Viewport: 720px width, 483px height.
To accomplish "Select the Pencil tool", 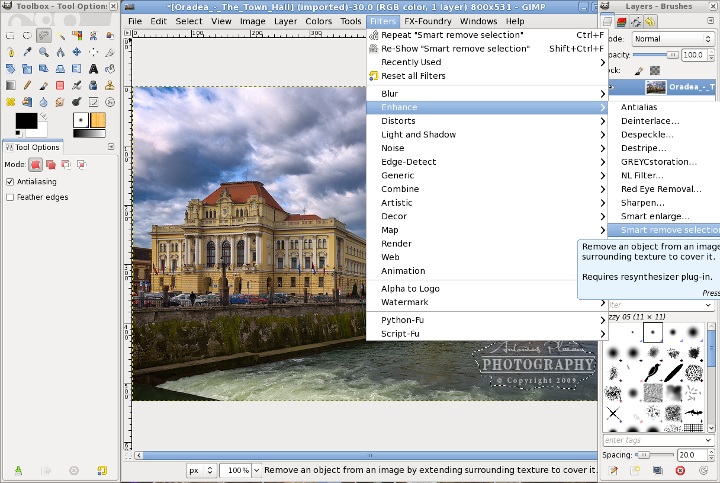I will point(27,85).
